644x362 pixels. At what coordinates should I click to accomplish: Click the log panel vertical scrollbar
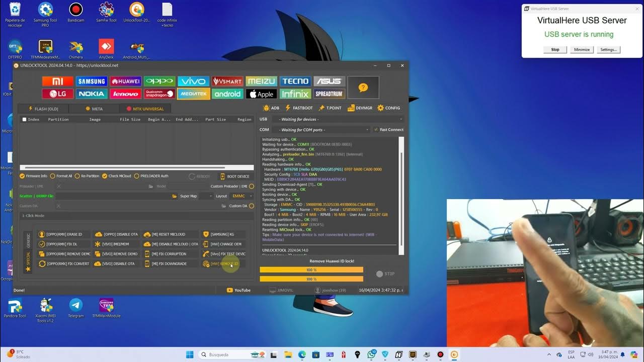(x=401, y=196)
